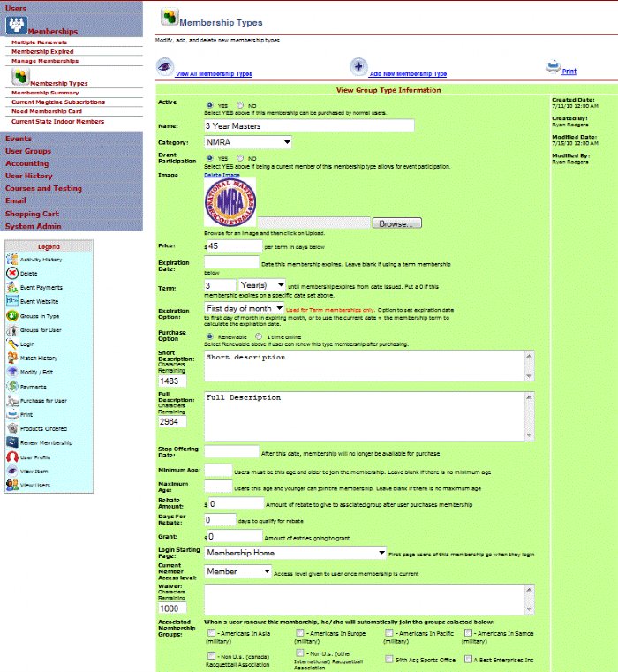Click the Activity History legend icon
618x672 pixels.
point(12,259)
